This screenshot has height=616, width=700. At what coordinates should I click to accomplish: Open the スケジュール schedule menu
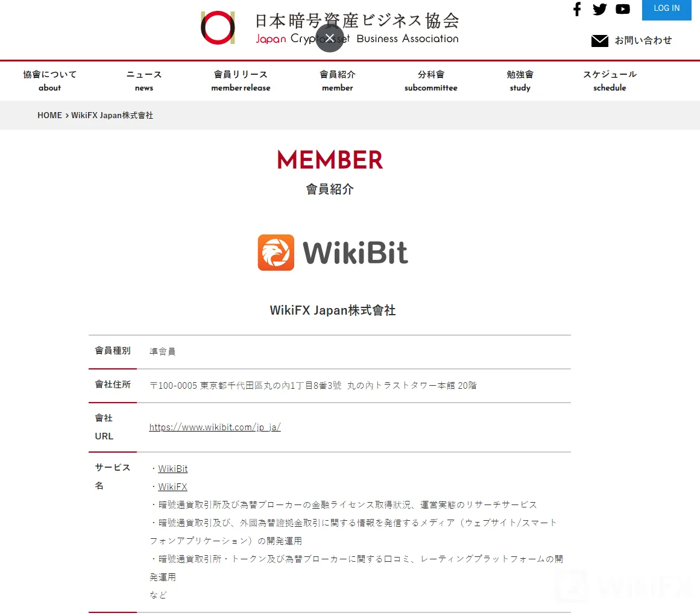pyautogui.click(x=610, y=81)
